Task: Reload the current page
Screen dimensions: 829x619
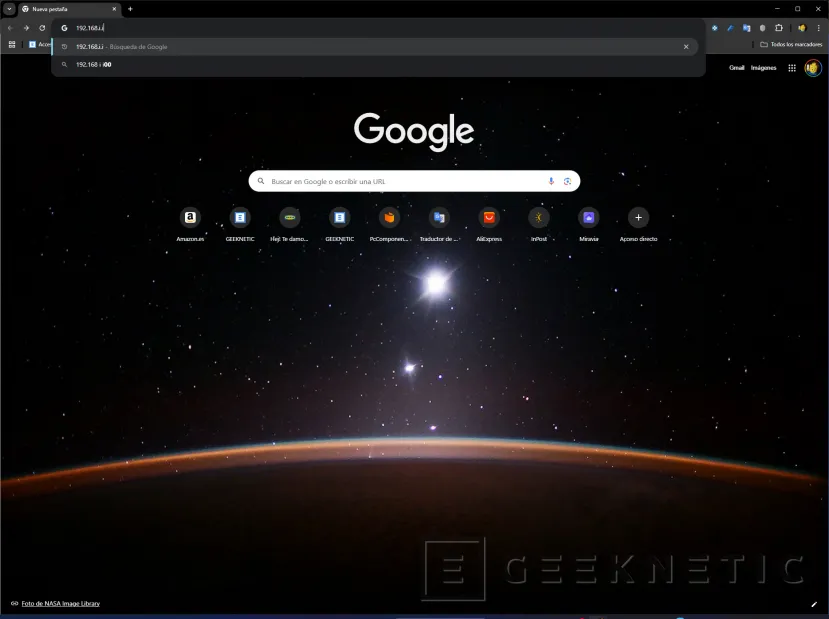Action: coord(42,28)
